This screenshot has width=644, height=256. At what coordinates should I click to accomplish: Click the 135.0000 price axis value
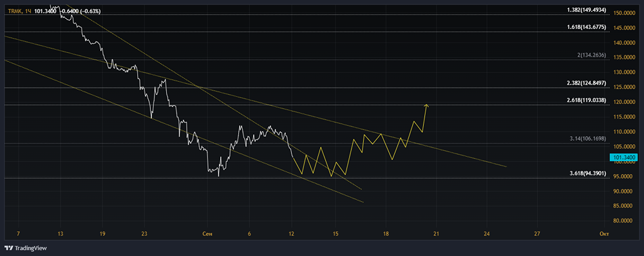pyautogui.click(x=624, y=57)
